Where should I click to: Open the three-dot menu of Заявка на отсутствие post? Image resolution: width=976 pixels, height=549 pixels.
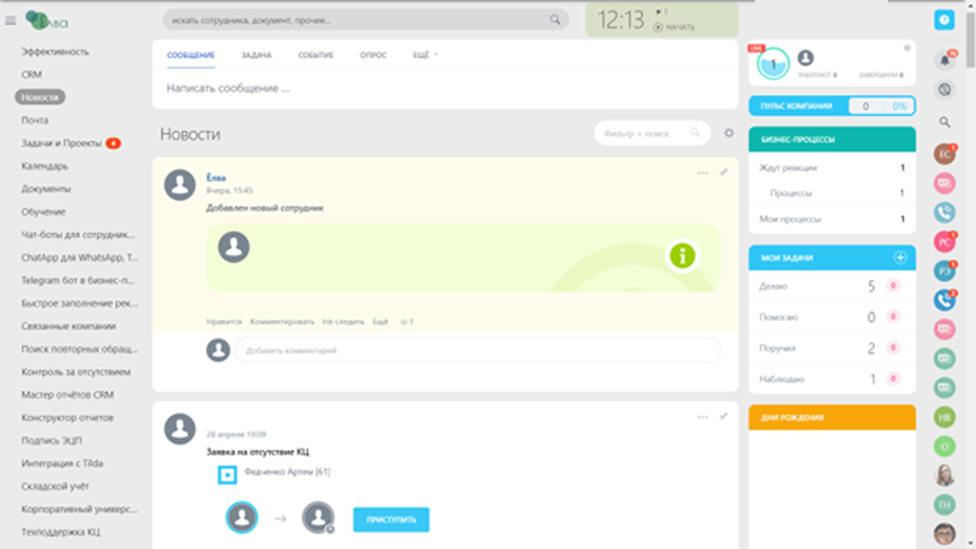click(703, 417)
